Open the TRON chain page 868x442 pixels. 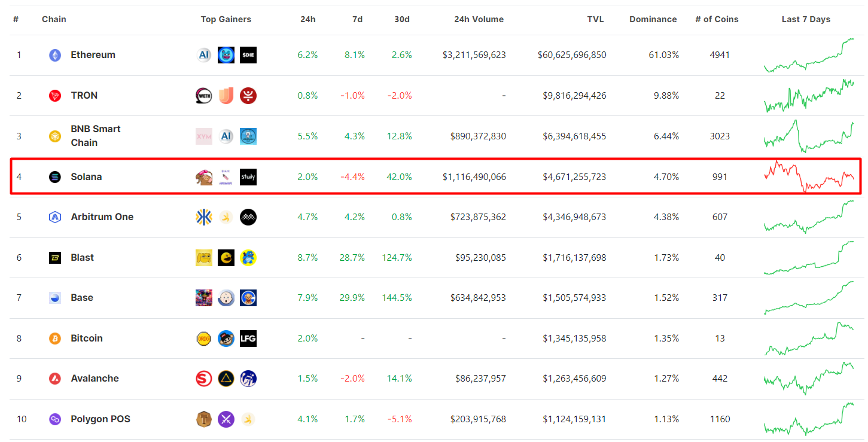click(x=84, y=96)
